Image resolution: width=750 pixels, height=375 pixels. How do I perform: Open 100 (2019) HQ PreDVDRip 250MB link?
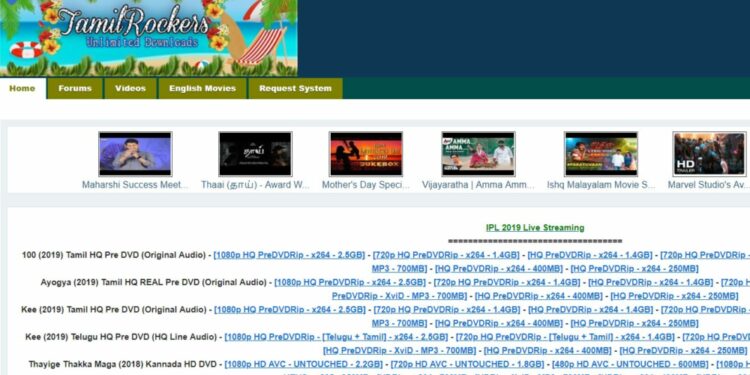tap(634, 269)
